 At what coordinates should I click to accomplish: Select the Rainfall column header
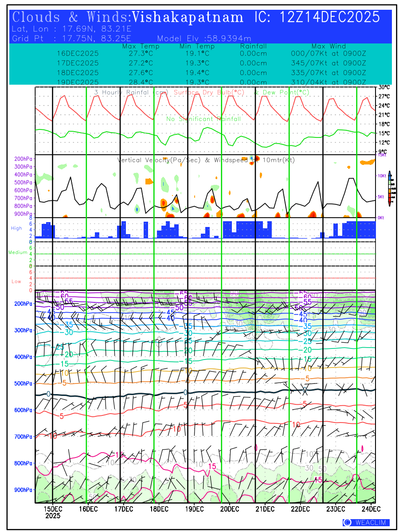(253, 47)
